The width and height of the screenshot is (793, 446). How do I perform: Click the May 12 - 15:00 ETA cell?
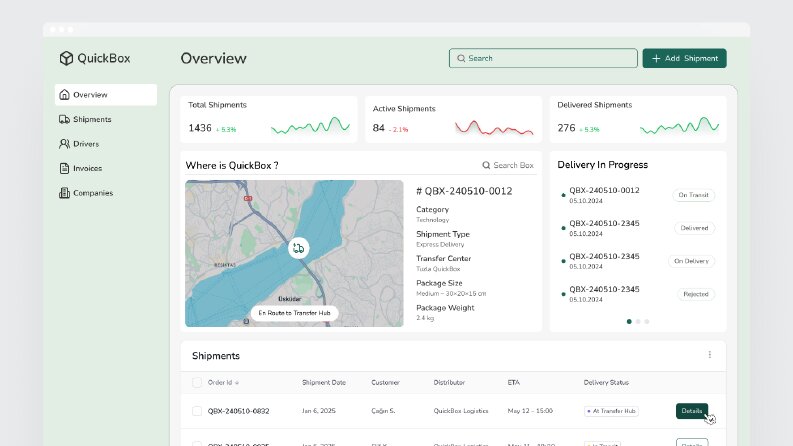pyautogui.click(x=530, y=411)
